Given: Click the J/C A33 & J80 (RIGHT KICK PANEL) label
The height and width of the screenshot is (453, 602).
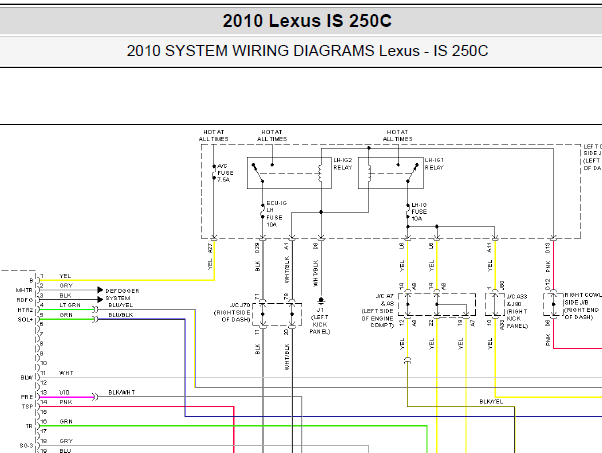Looking at the screenshot, I should (517, 311).
